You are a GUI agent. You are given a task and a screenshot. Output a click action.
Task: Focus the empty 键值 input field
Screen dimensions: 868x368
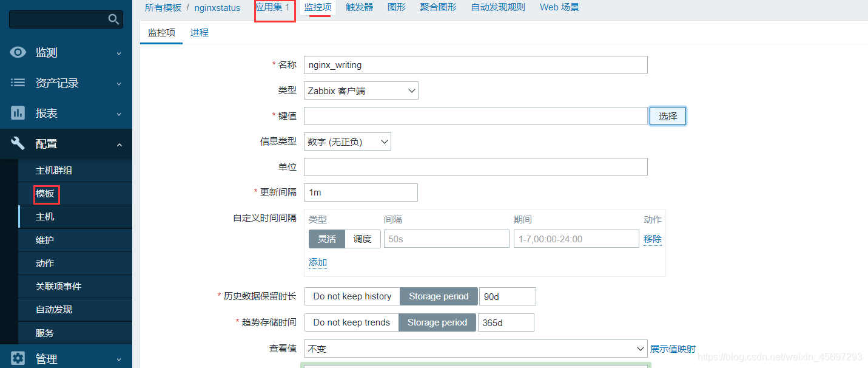point(476,116)
